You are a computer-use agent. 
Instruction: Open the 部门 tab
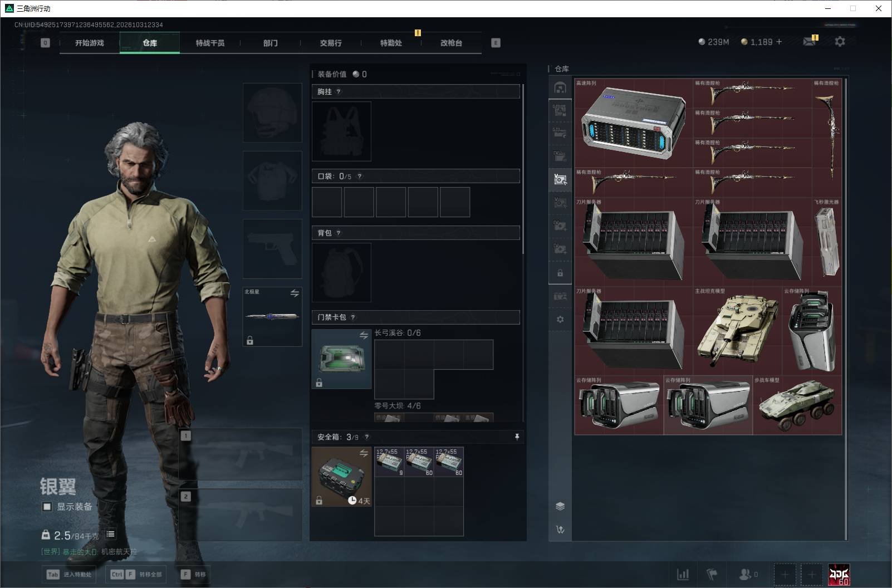pos(271,43)
